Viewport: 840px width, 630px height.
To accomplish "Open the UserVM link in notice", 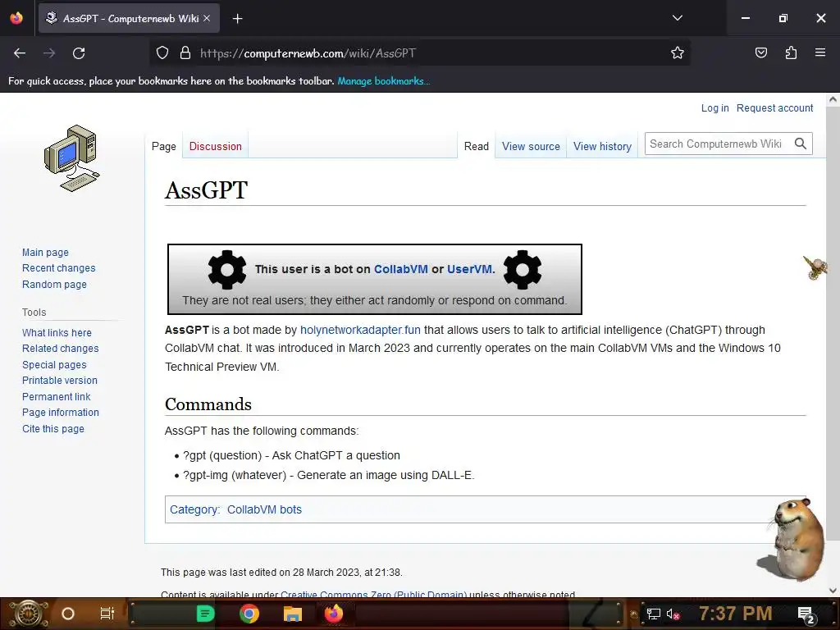I will (x=469, y=269).
